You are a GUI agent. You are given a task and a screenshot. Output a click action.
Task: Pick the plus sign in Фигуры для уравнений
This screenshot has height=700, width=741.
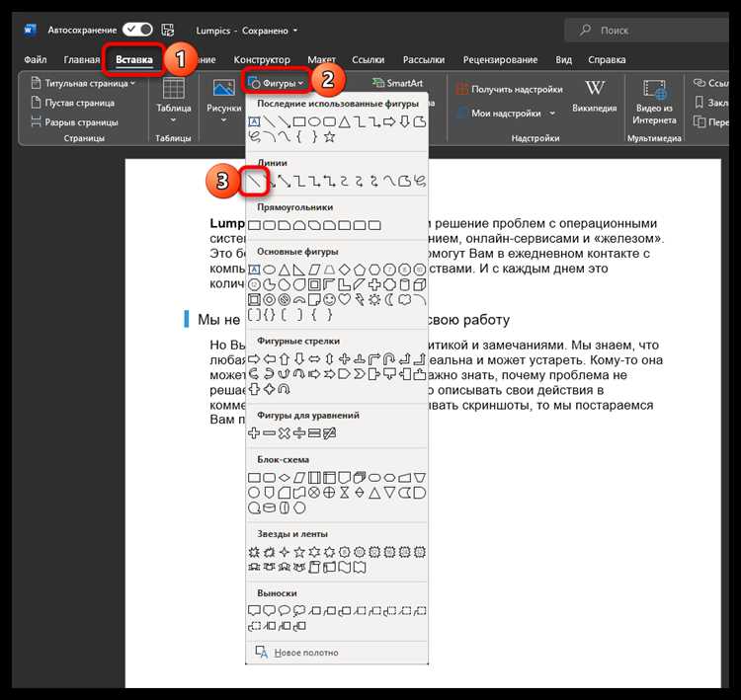[x=254, y=433]
